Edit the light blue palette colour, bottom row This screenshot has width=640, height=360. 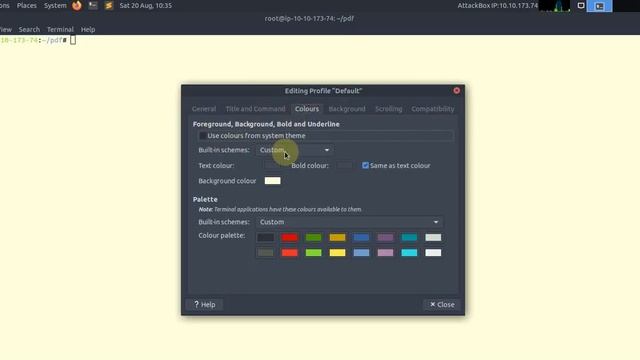pyautogui.click(x=361, y=253)
